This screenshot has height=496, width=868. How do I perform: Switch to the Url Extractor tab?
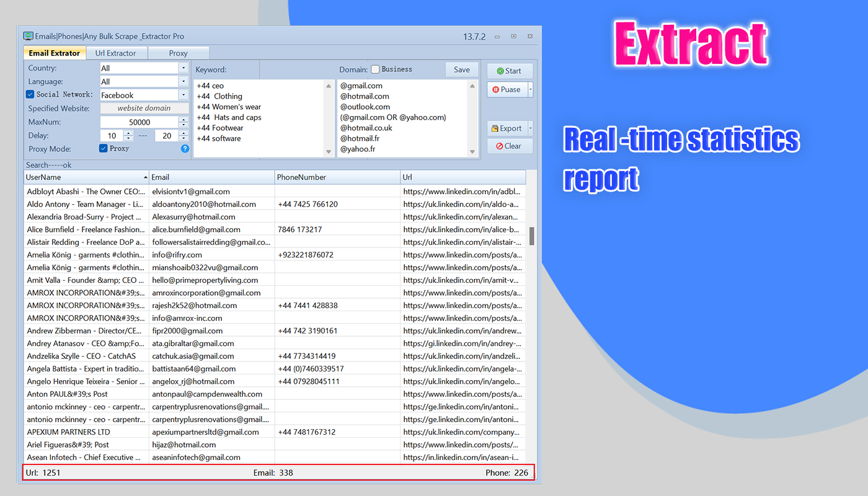point(117,53)
